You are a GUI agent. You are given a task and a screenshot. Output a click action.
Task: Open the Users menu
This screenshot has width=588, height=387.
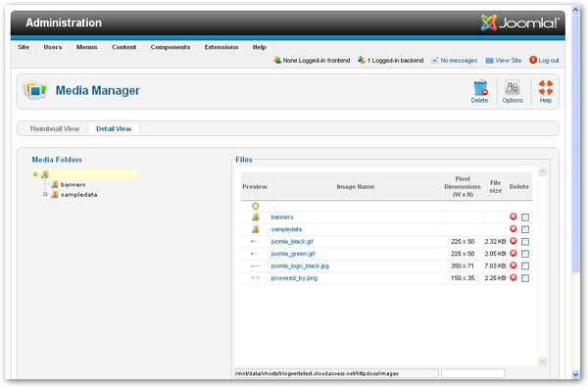click(53, 47)
